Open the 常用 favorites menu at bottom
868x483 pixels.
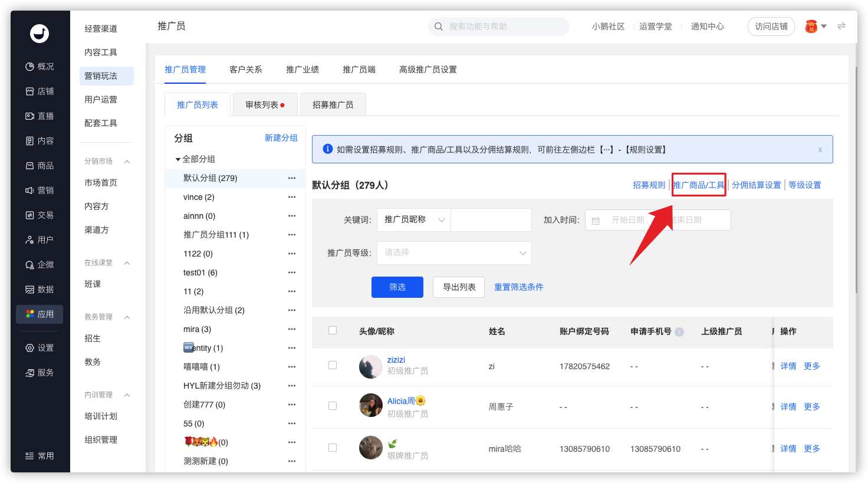pyautogui.click(x=40, y=456)
